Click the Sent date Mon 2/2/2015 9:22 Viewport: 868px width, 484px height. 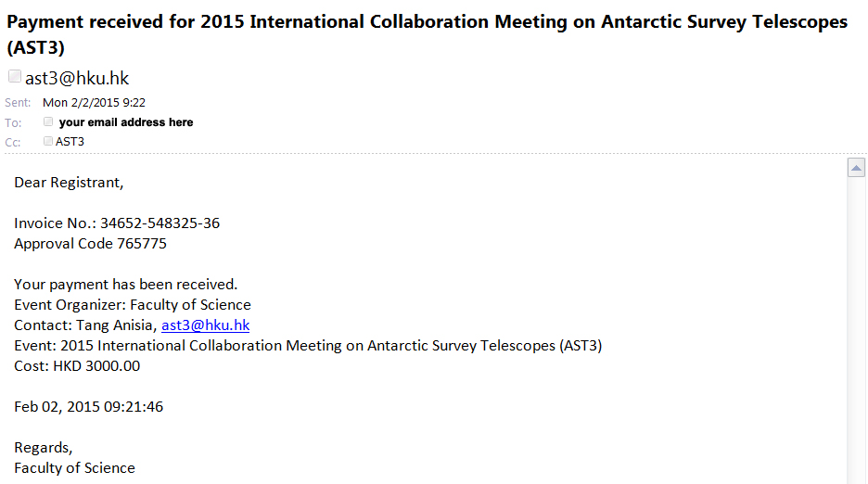(x=94, y=102)
